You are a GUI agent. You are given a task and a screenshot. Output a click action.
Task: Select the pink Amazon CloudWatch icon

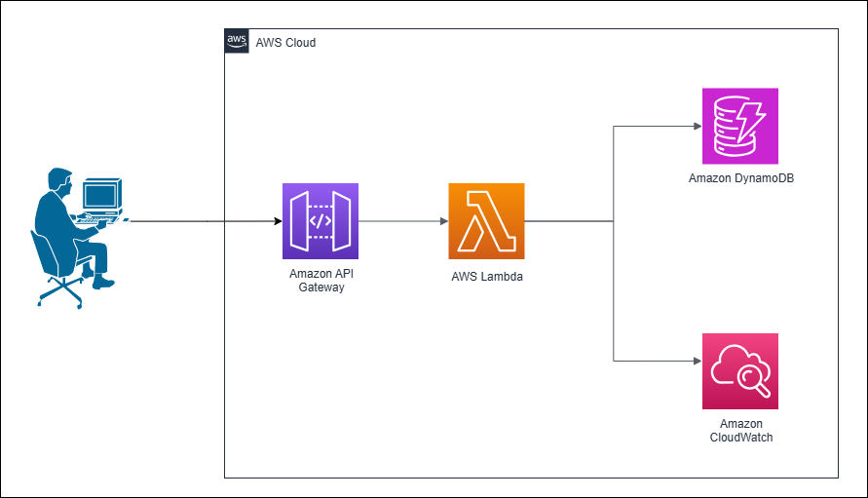point(739,371)
